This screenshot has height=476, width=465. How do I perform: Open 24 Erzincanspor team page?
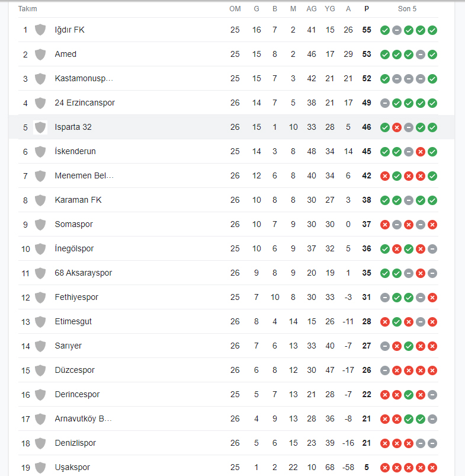85,103
